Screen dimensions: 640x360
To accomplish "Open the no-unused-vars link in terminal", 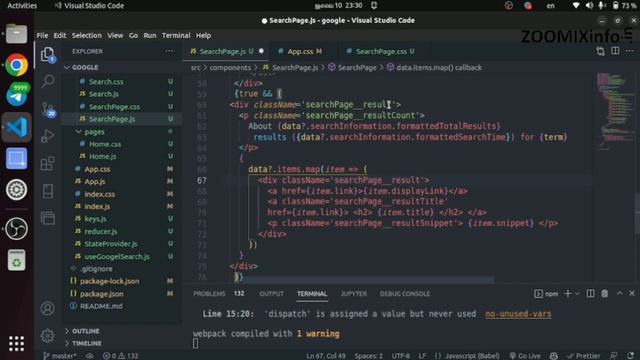I will tap(518, 314).
